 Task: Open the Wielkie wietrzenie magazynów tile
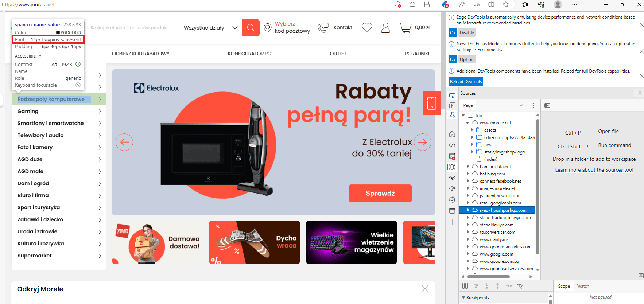352,242
